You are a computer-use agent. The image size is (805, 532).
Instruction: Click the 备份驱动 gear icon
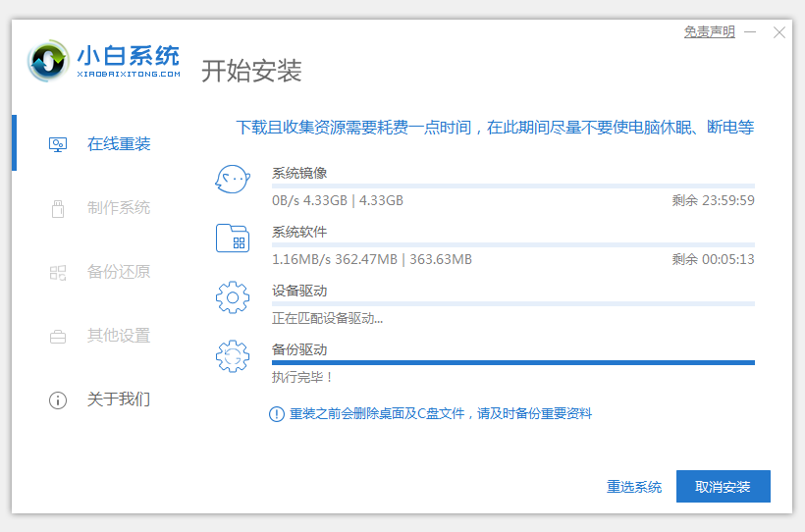pos(233,356)
